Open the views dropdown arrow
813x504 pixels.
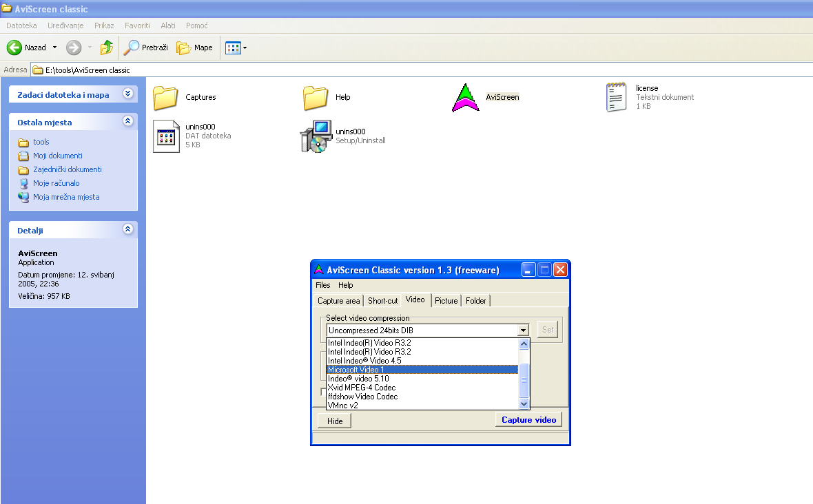[x=245, y=48]
